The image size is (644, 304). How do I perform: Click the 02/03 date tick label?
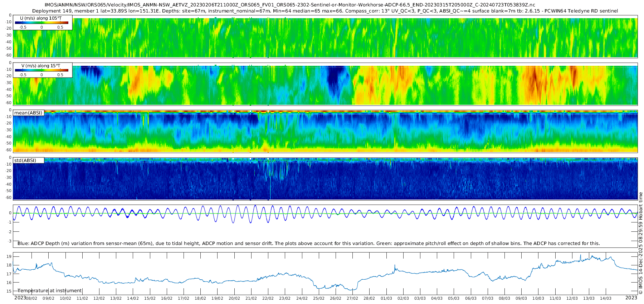click(403, 298)
